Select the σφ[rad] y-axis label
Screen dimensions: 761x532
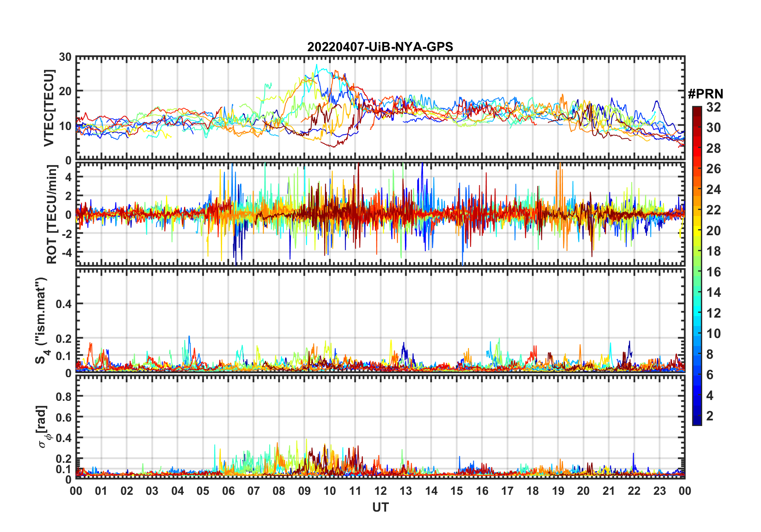(43, 426)
